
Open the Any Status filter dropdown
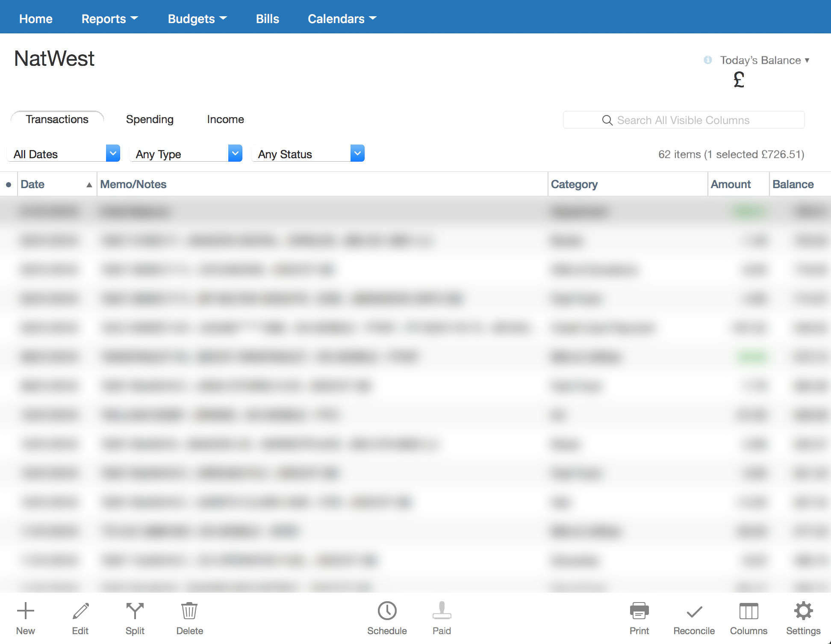click(308, 154)
